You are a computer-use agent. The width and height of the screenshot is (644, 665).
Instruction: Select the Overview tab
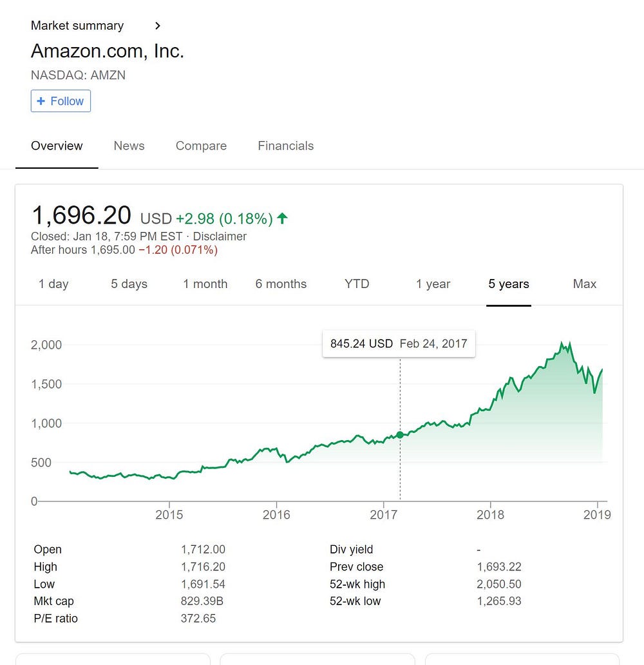click(57, 146)
